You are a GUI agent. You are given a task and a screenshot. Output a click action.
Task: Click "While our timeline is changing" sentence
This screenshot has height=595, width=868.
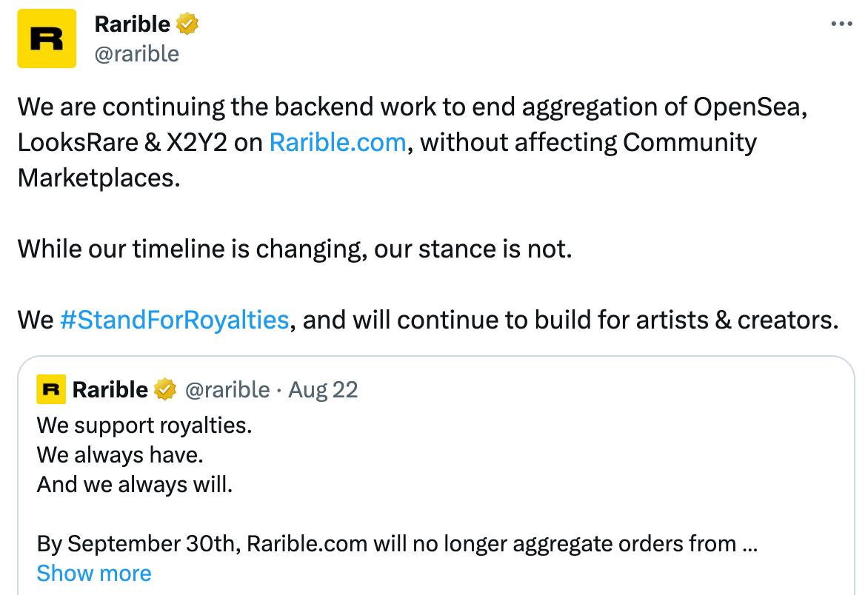tap(295, 249)
